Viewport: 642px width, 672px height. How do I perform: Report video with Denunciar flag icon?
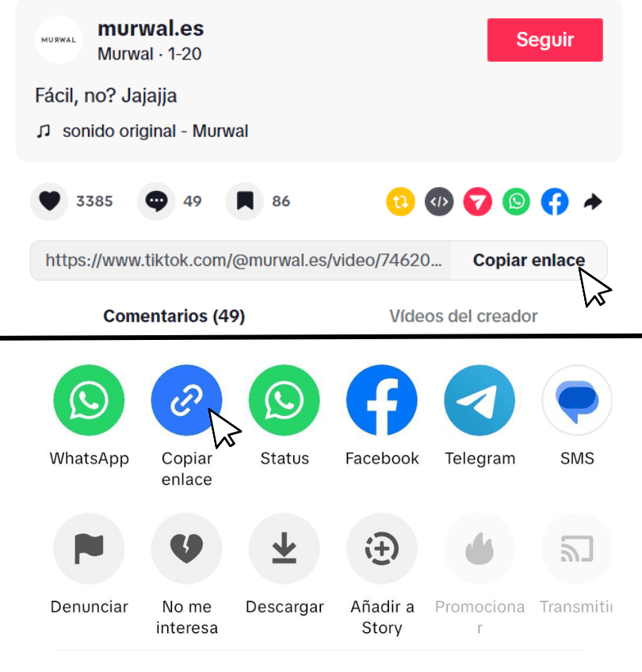pyautogui.click(x=89, y=548)
